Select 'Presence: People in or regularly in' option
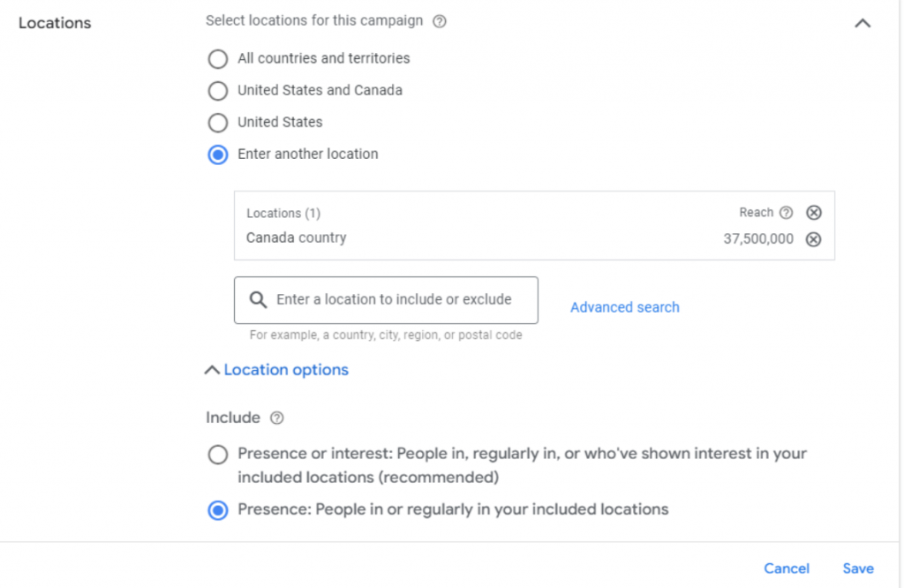This screenshot has width=904, height=588. tap(217, 510)
